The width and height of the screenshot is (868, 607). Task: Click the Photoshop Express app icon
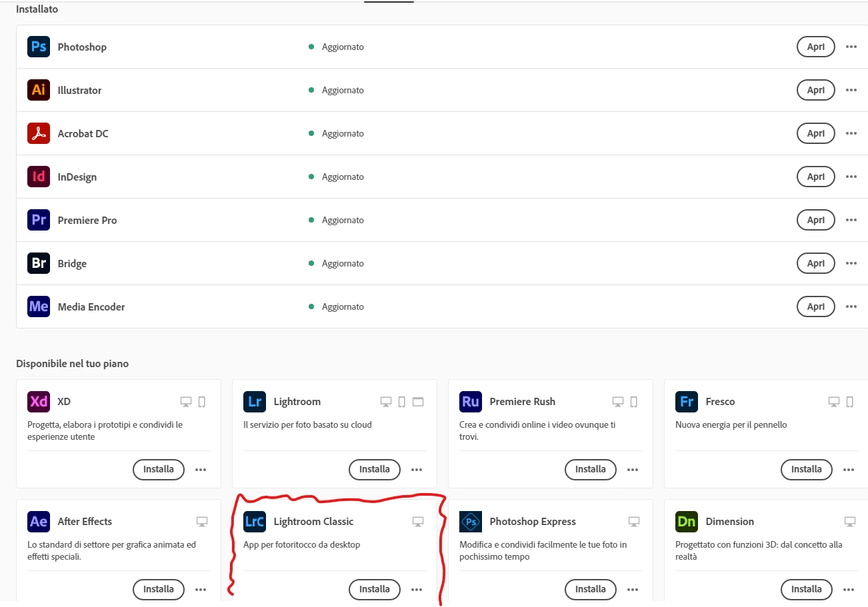point(471,522)
